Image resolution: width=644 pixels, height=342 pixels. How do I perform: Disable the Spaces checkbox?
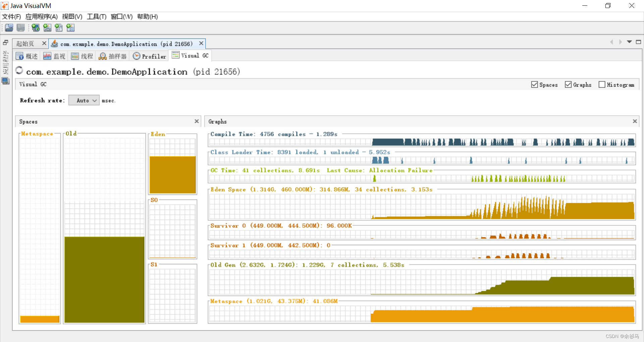point(534,84)
